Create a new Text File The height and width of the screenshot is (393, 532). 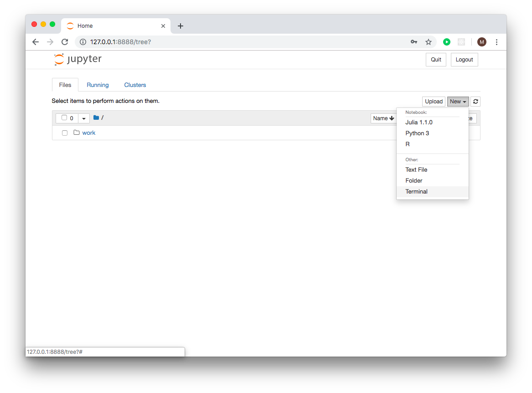pyautogui.click(x=432, y=170)
